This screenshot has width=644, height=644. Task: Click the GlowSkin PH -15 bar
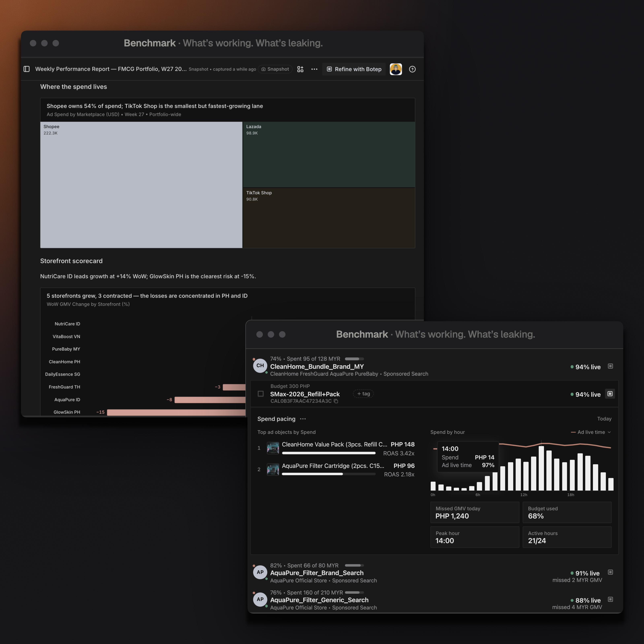[x=176, y=412]
